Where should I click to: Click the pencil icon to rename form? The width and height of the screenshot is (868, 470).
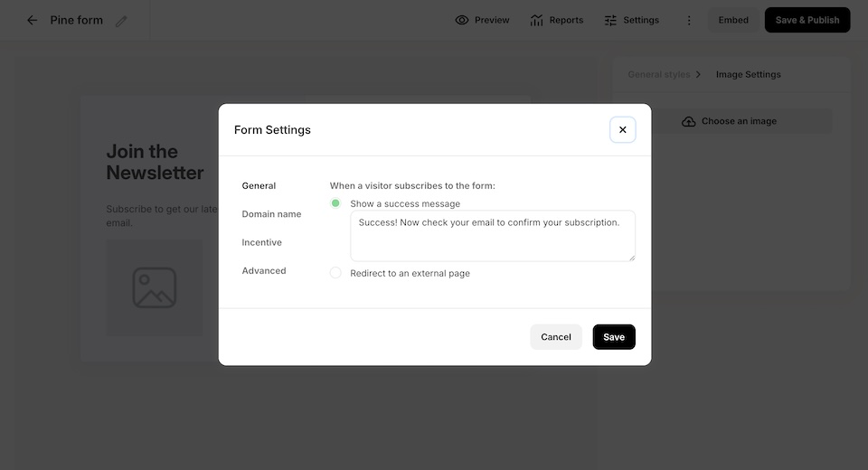(121, 20)
